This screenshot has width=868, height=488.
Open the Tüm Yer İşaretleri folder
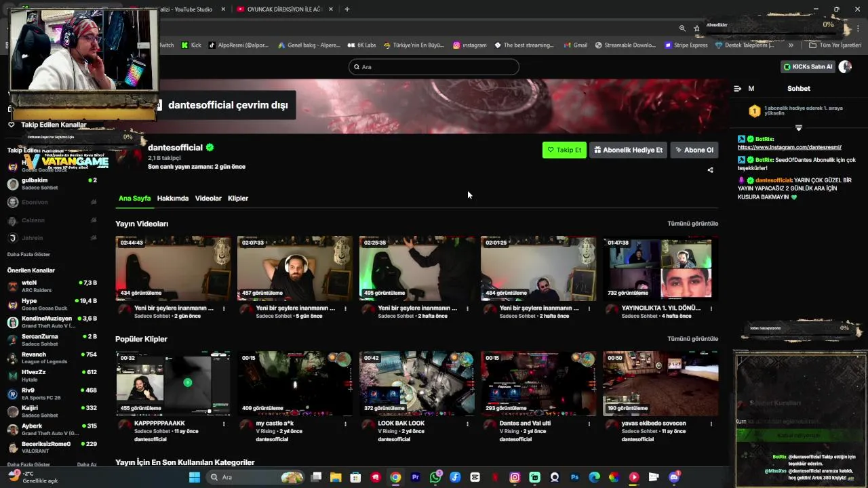click(x=835, y=45)
